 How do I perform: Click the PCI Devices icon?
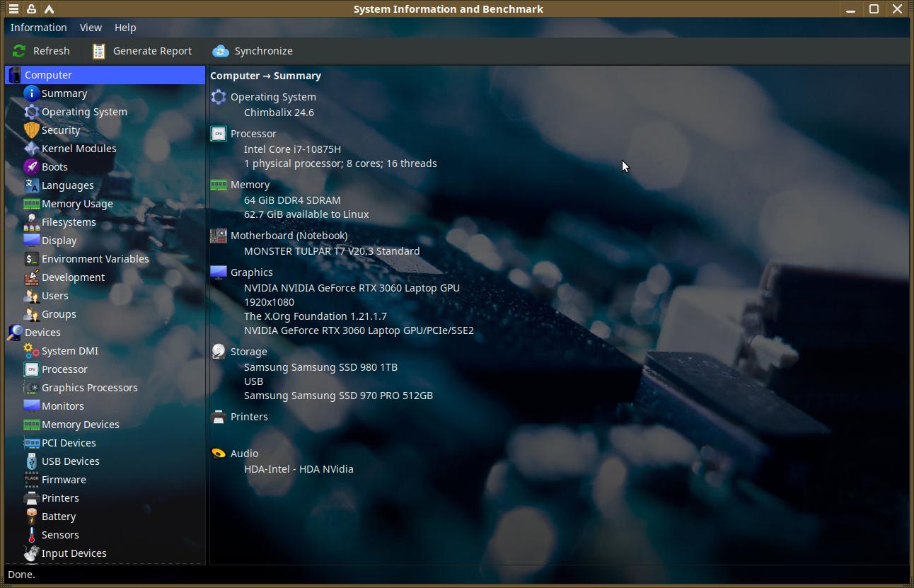(31, 443)
